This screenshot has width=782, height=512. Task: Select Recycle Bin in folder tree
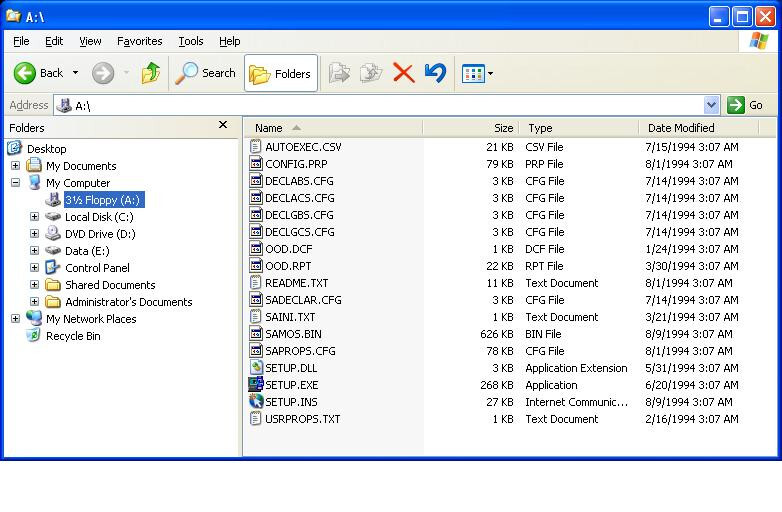[x=73, y=336]
